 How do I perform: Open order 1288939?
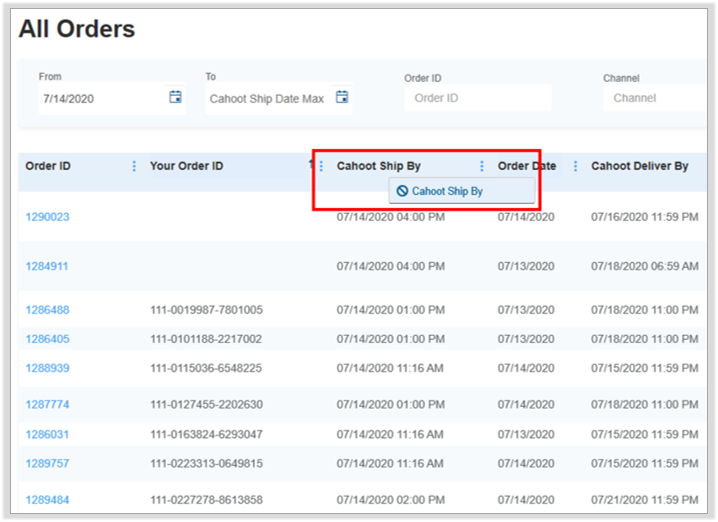[48, 368]
